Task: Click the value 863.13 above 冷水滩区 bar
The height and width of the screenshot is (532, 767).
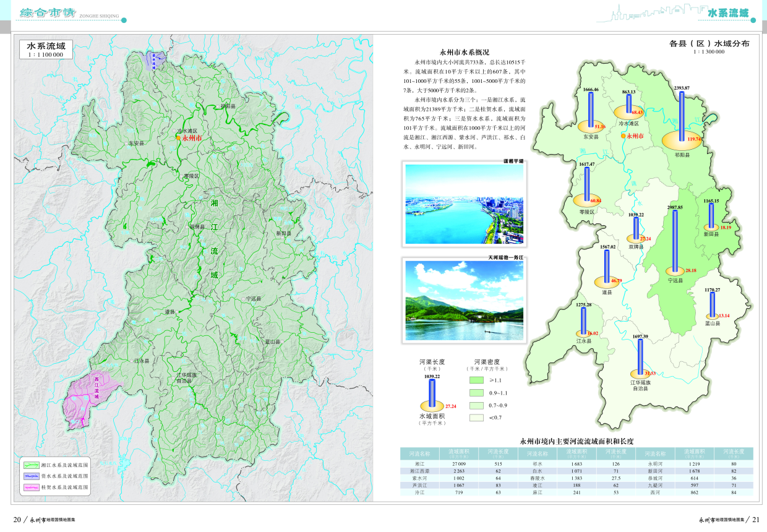Action: pos(628,92)
